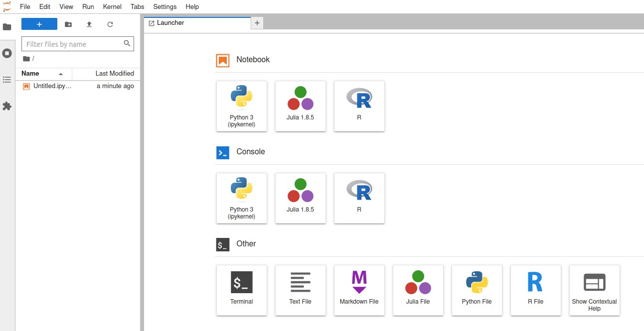Start an R console
Screen dimensions: 644x331
359,198
